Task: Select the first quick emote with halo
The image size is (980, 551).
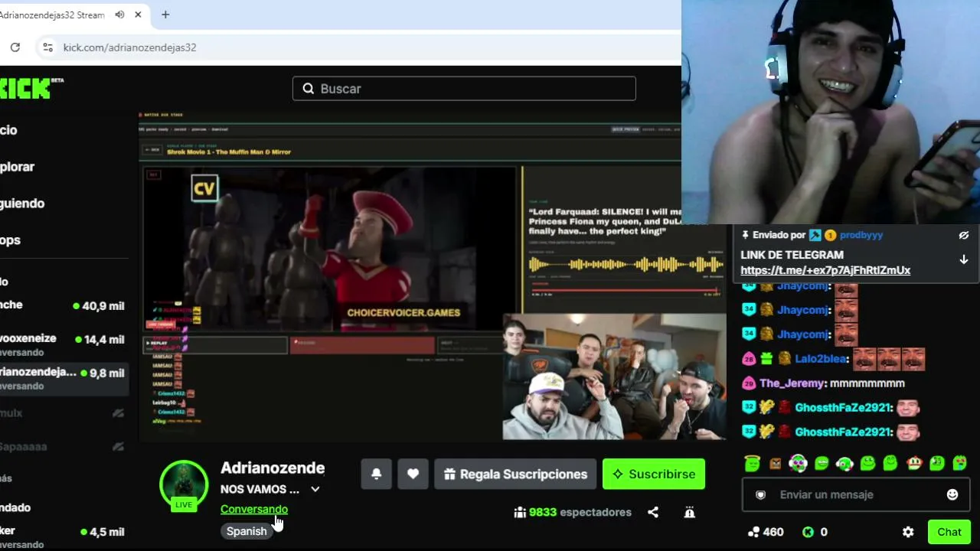Action: coord(752,463)
